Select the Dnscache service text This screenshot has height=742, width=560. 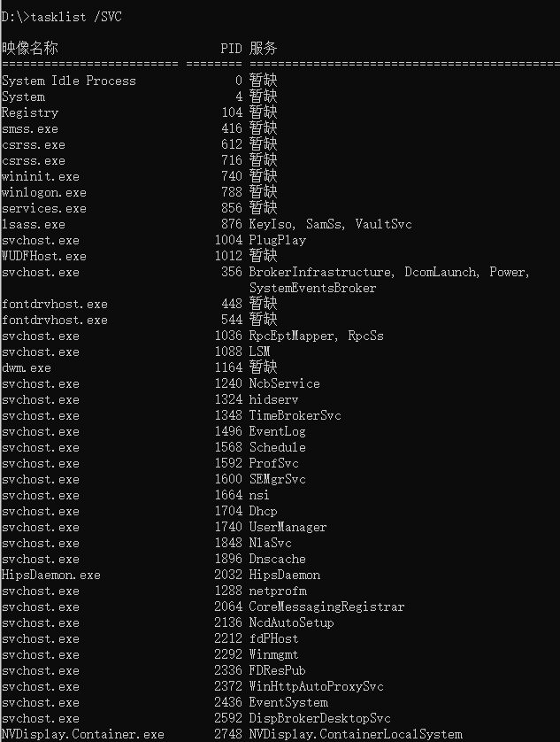click(x=278, y=559)
